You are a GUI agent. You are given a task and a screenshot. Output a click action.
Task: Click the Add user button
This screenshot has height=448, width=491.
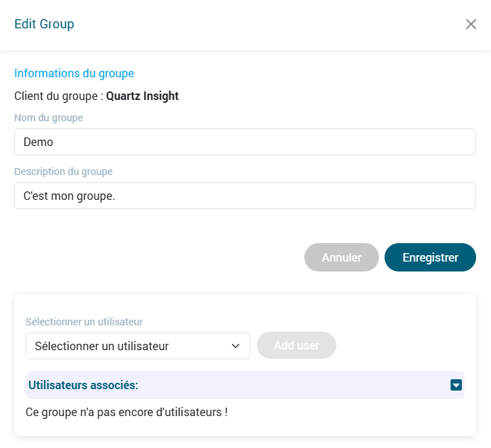click(297, 346)
